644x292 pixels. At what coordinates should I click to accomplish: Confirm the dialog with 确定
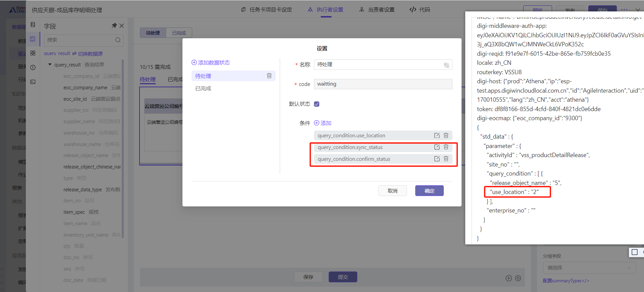[429, 191]
